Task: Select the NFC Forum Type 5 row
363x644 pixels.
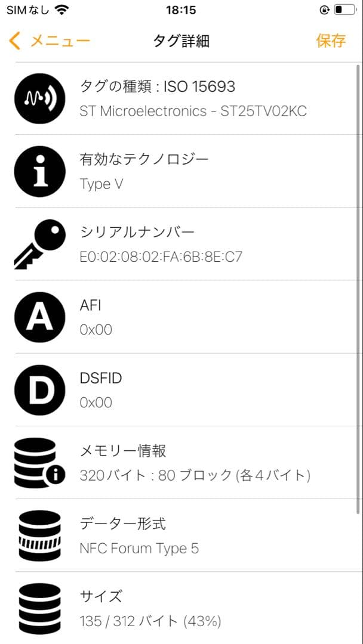Action: coord(197,535)
